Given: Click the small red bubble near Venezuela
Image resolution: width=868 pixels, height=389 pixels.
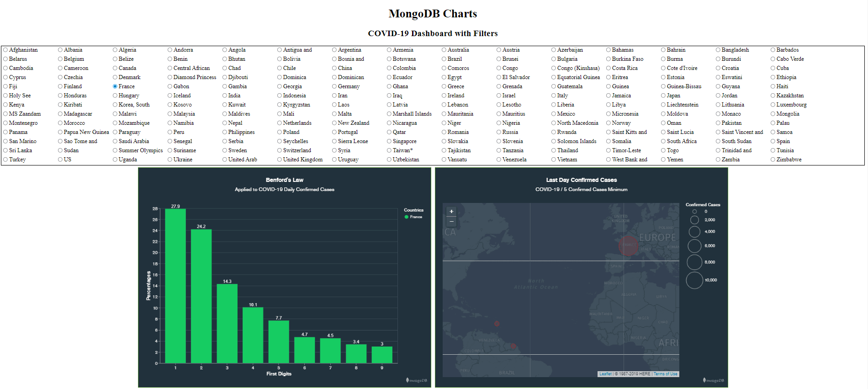Looking at the screenshot, I should (x=513, y=346).
